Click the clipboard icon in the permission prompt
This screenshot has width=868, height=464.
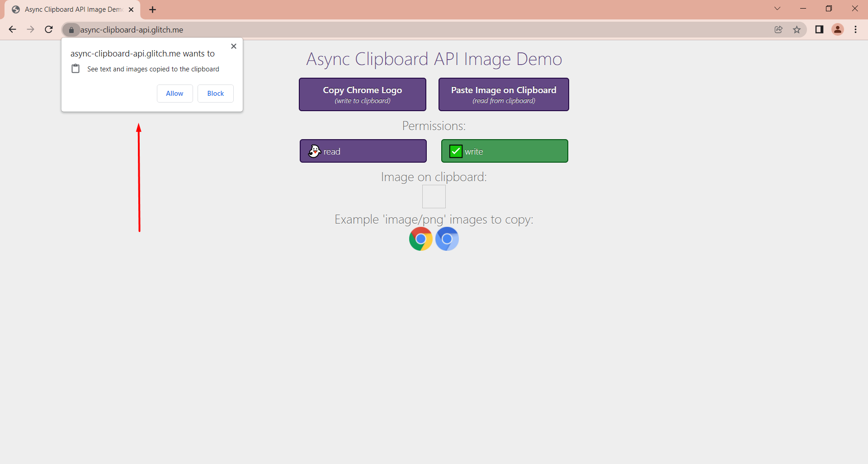point(75,69)
